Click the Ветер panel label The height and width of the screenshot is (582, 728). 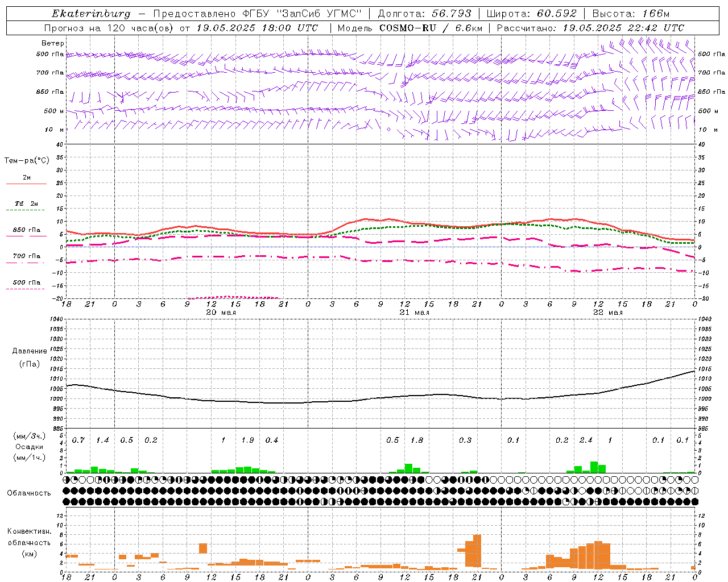[x=53, y=43]
